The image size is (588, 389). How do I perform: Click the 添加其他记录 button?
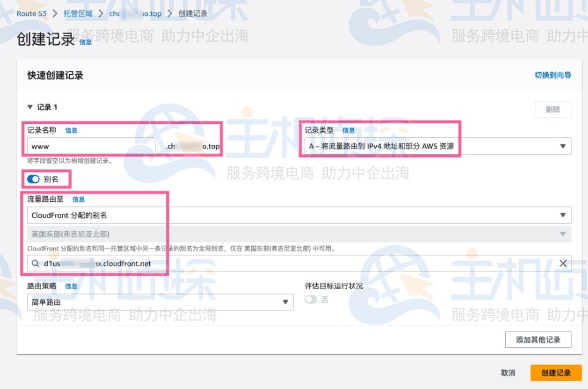click(537, 340)
